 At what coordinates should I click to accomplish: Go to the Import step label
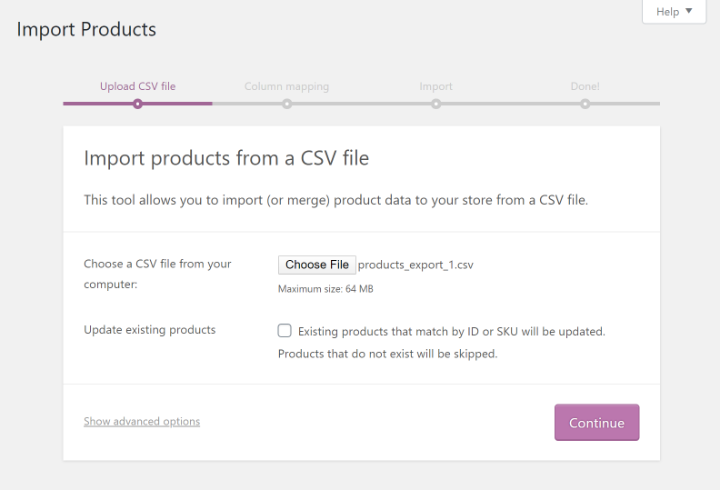pos(436,86)
